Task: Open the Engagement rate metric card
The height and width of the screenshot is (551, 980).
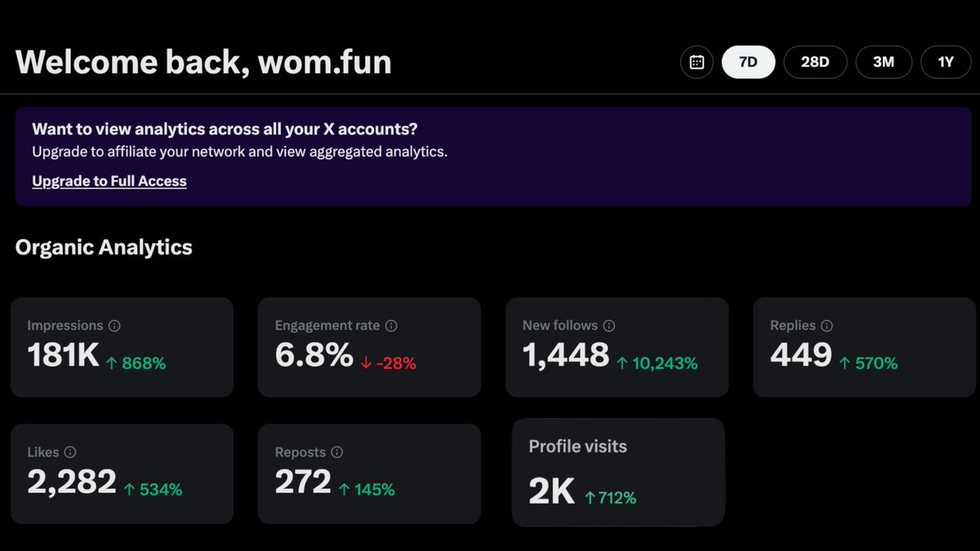Action: 369,347
